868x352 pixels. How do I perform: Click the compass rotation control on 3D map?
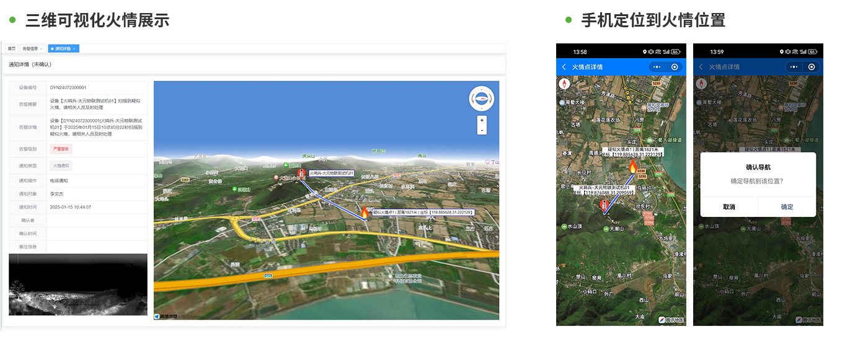pos(481,98)
